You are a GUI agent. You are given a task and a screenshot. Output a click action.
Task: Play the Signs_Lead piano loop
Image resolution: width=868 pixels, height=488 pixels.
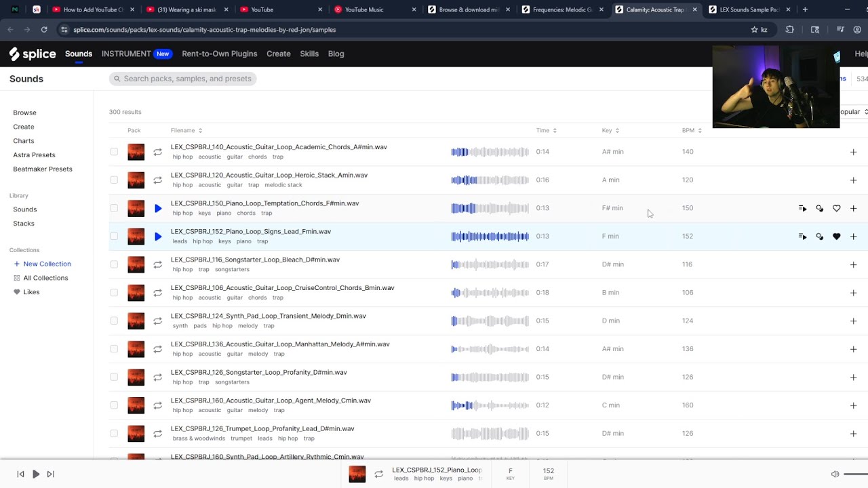[x=158, y=237]
